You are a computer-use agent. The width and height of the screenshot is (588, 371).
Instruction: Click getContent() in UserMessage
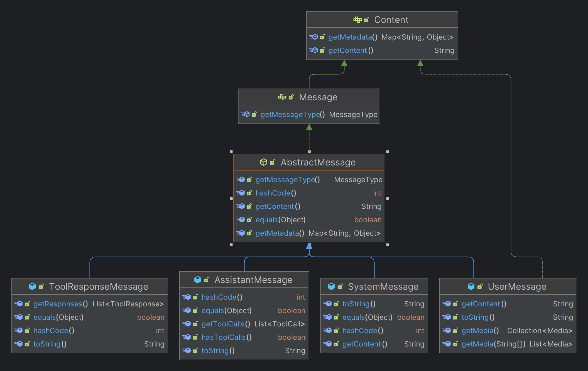(484, 304)
